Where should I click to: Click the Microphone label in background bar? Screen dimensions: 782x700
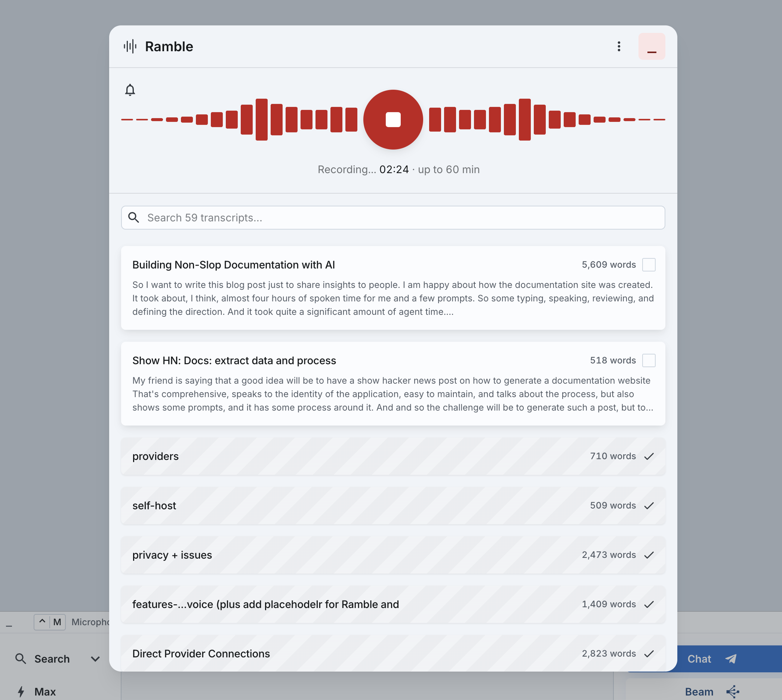[x=90, y=622]
